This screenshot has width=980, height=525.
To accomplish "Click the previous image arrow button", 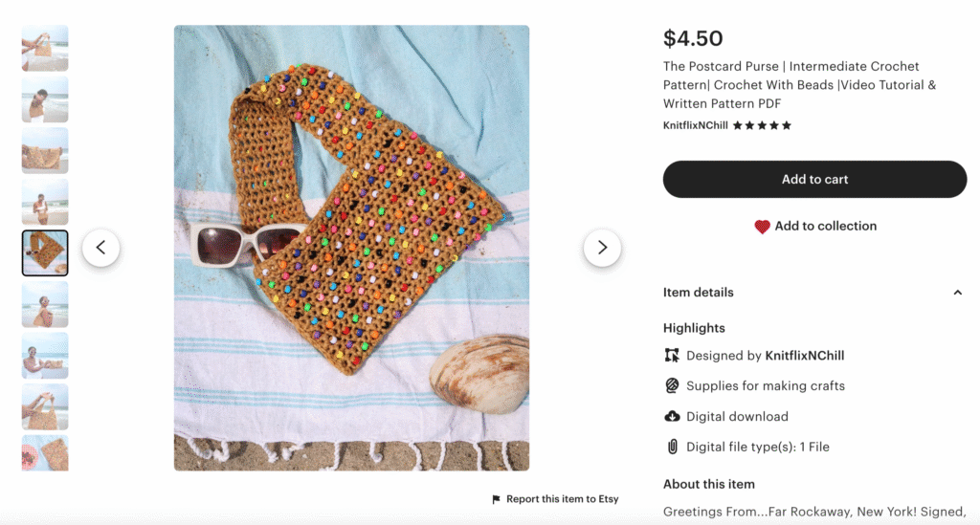I will 100,248.
